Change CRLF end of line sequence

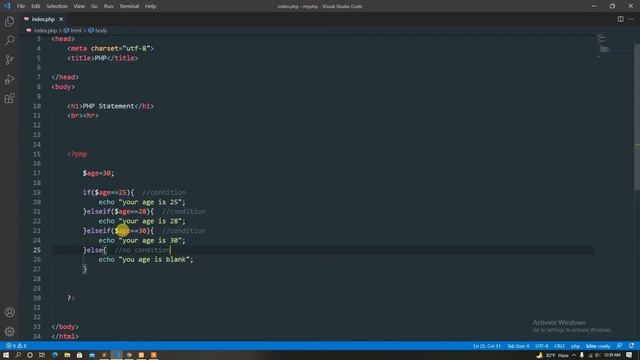pyautogui.click(x=559, y=346)
